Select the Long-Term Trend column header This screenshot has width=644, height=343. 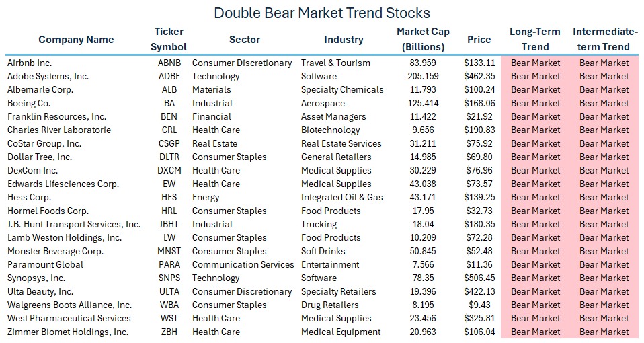point(535,39)
